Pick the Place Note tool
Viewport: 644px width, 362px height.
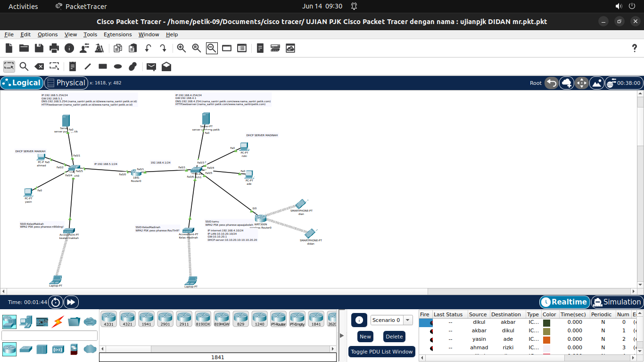click(72, 66)
